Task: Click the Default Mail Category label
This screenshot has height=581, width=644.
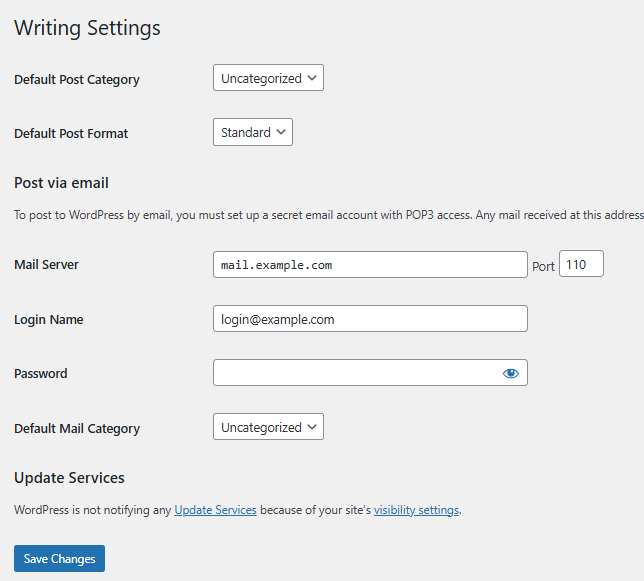Action: click(77, 428)
